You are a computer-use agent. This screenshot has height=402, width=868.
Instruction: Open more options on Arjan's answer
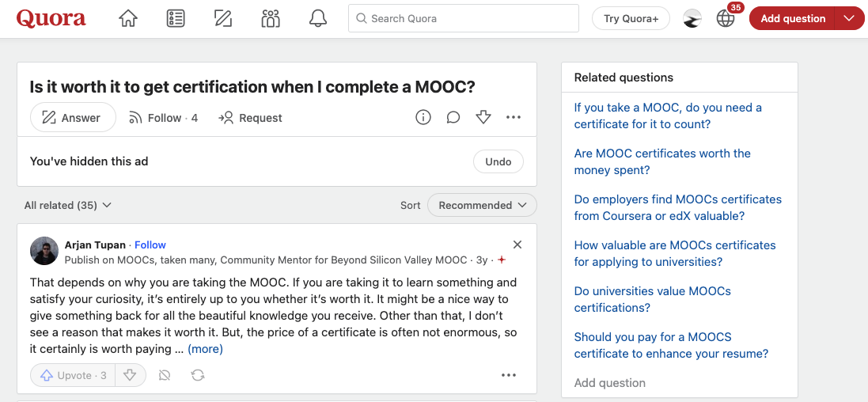509,375
